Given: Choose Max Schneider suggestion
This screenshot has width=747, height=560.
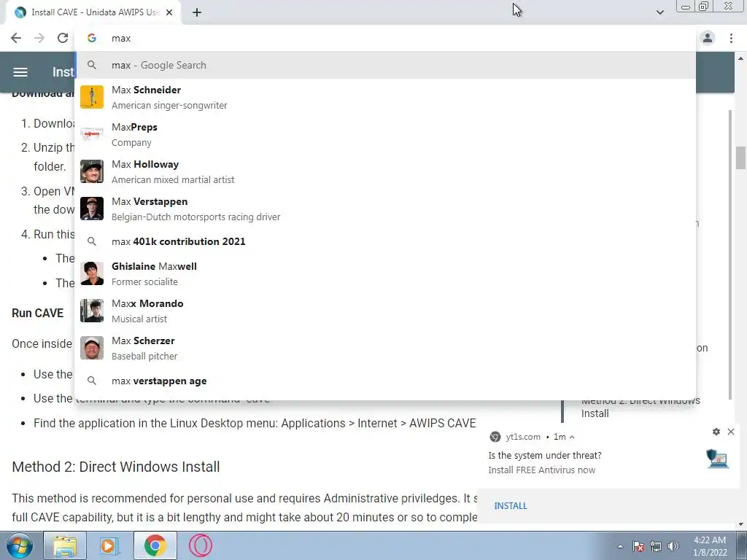Looking at the screenshot, I should (x=385, y=97).
